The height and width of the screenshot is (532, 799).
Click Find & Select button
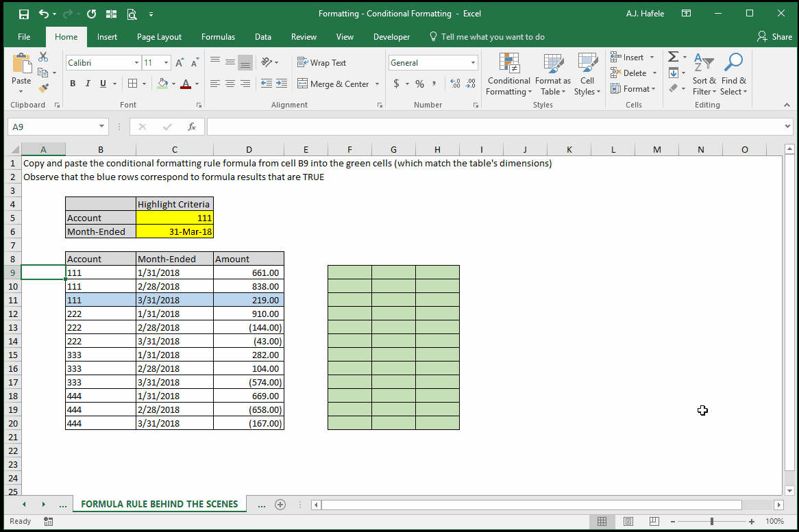click(733, 75)
